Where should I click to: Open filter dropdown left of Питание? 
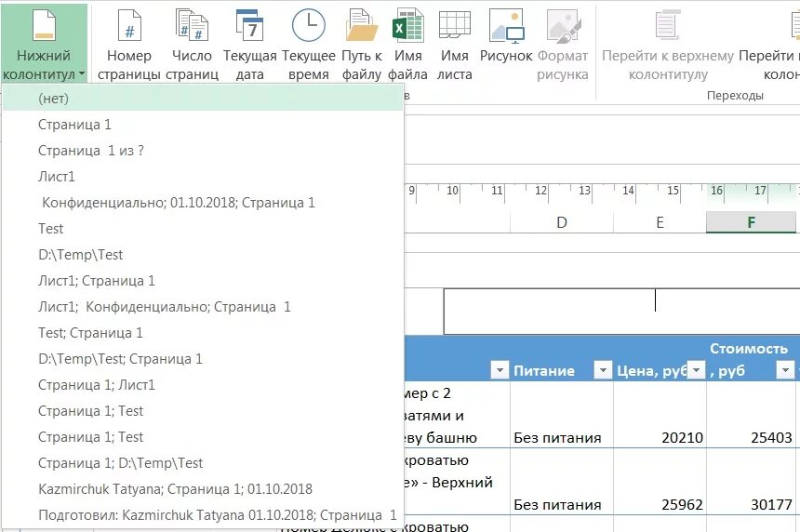pos(500,370)
